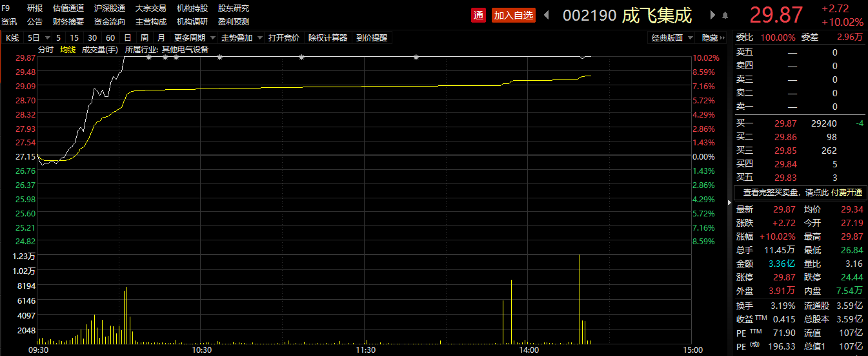Click the stock code 002190
868x356 pixels.
[x=590, y=15]
